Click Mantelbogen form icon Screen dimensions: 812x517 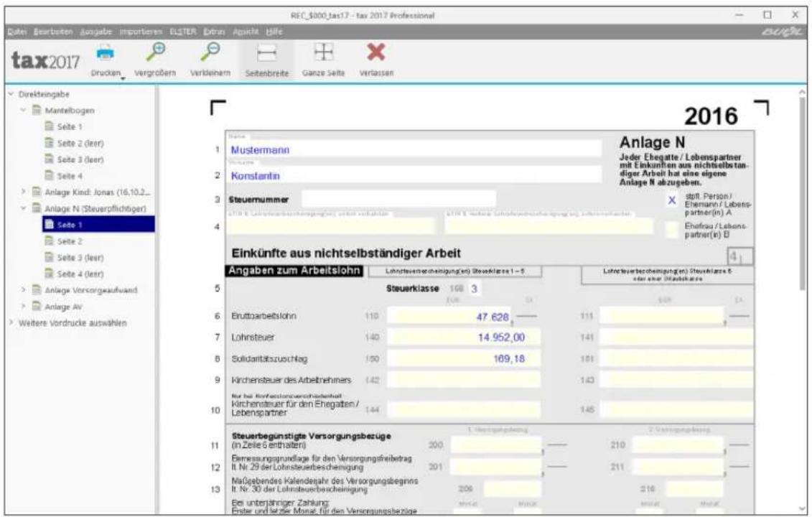click(36, 111)
